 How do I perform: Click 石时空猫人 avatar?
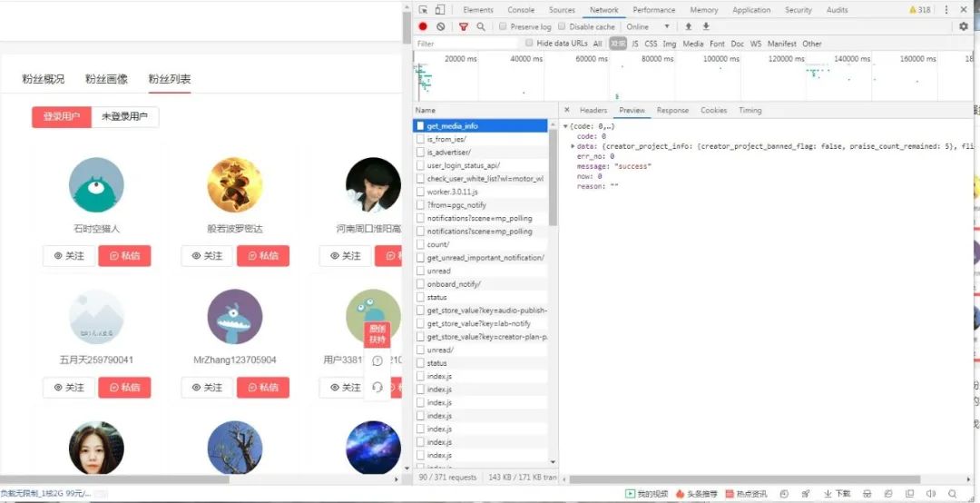coord(96,184)
